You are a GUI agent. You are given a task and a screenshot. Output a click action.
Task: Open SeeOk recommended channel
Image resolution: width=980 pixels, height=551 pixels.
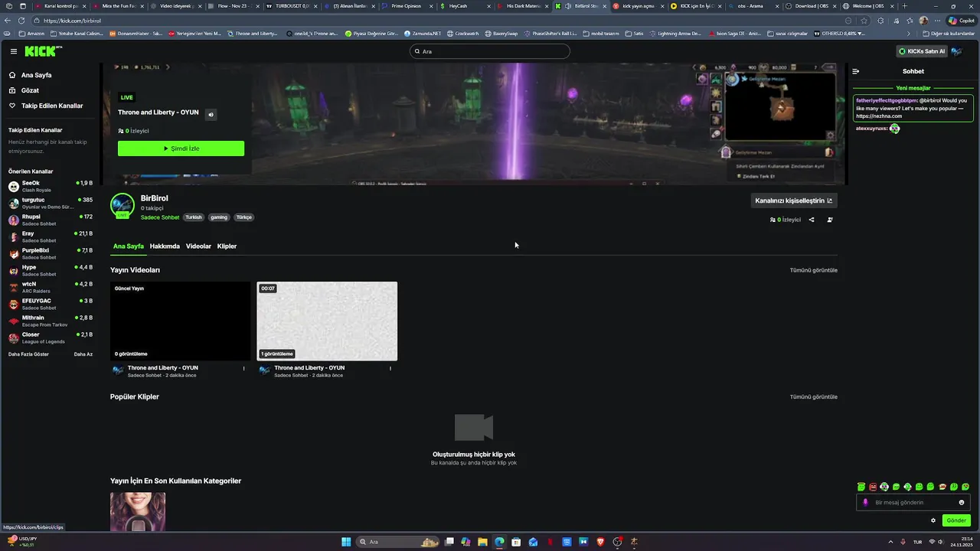pos(51,186)
